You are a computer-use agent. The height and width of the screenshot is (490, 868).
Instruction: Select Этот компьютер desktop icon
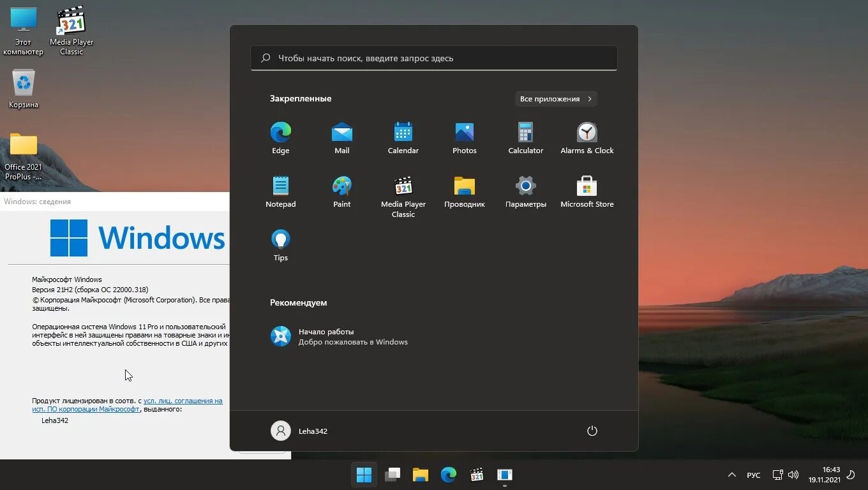24,31
